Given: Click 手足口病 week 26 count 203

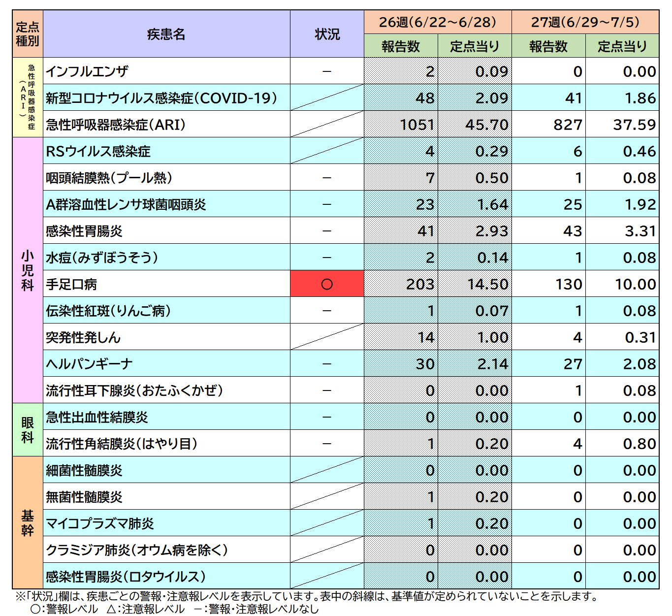Looking at the screenshot, I should 420,284.
